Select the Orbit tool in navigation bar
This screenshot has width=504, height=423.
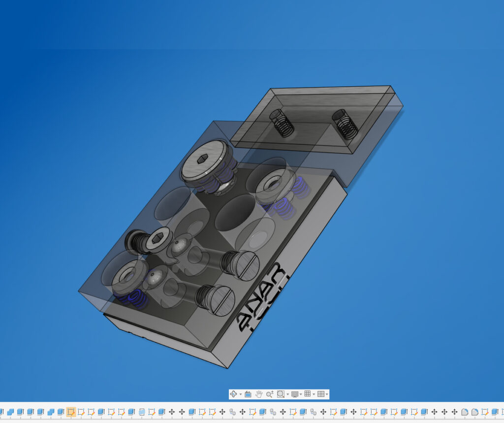point(233,394)
